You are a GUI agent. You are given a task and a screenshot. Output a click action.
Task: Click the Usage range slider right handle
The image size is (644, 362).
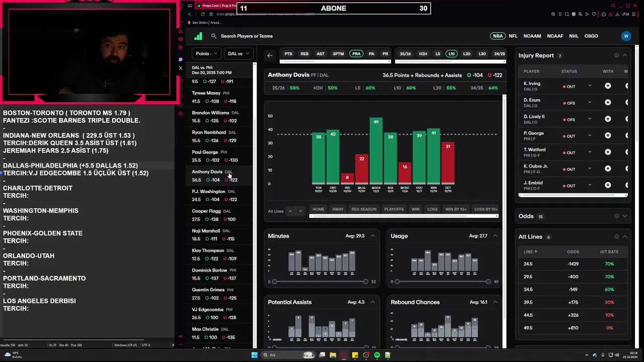click(x=488, y=282)
